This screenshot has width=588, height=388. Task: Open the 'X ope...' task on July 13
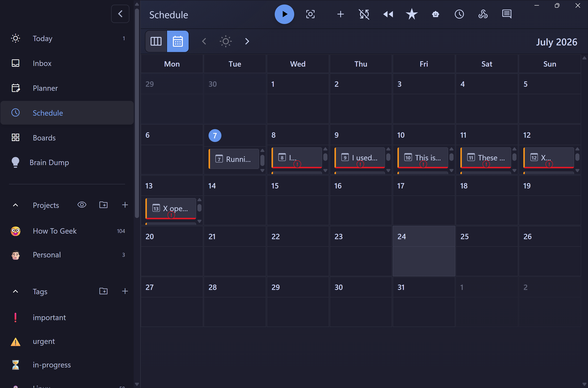point(171,208)
